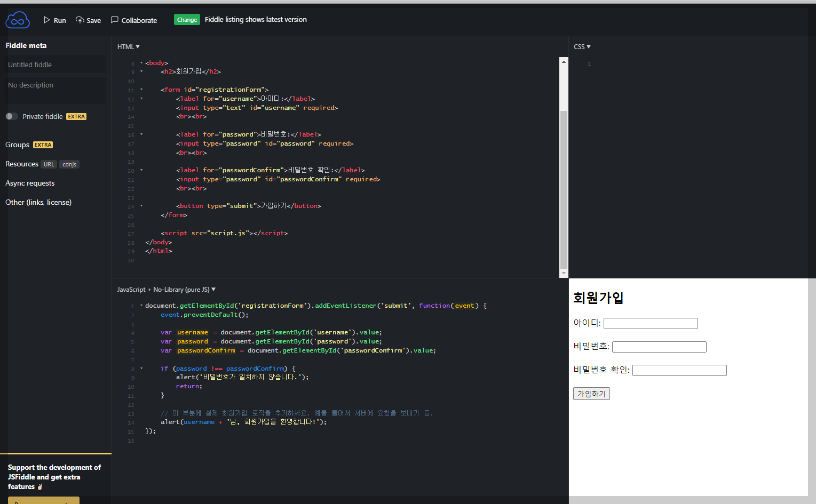The width and height of the screenshot is (816, 504).
Task: Click the green Change badge
Action: point(187,20)
